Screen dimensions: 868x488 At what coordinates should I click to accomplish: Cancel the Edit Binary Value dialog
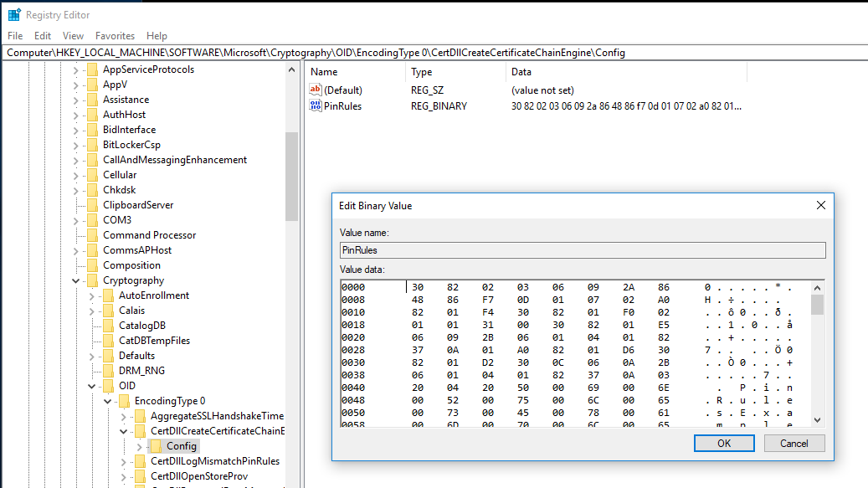(x=793, y=443)
